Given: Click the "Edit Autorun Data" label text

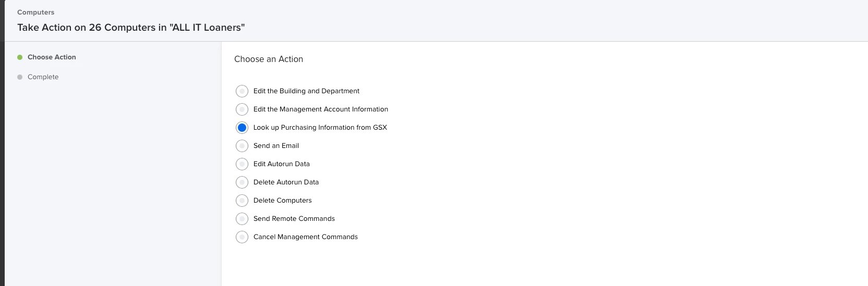Looking at the screenshot, I should (281, 164).
